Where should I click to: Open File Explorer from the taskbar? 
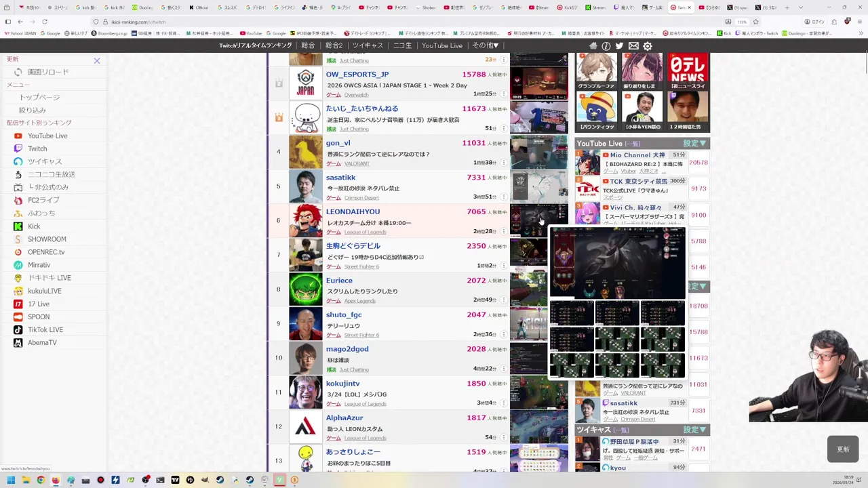pyautogui.click(x=26, y=480)
